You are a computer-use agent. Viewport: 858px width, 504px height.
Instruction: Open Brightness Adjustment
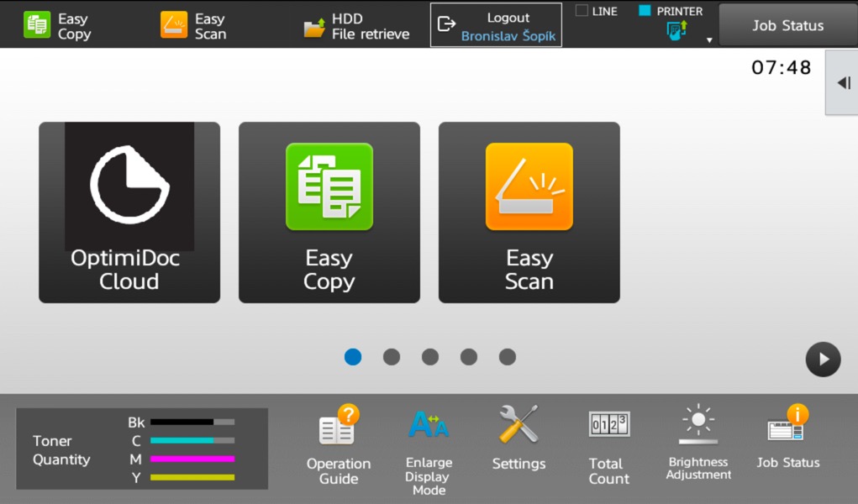698,444
